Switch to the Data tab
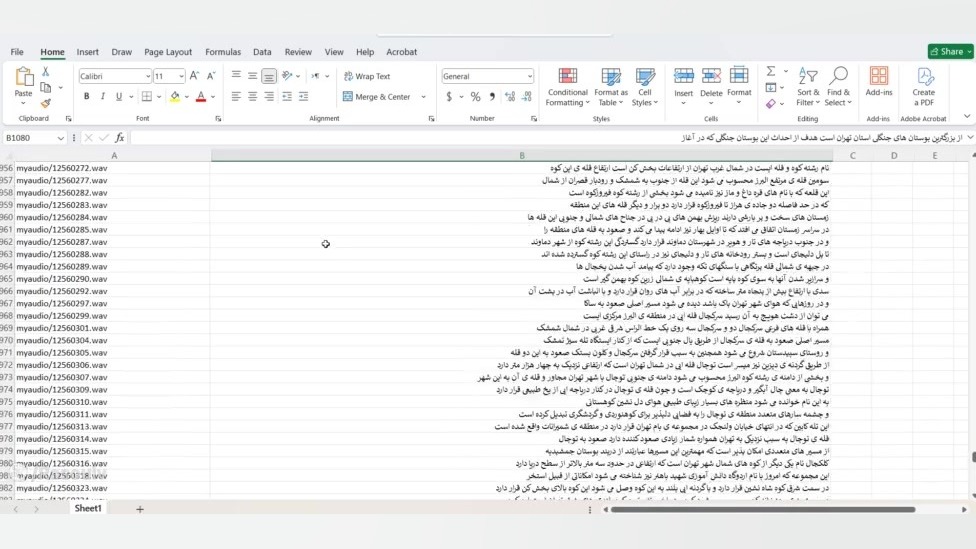Viewport: 976px width, 549px height. coord(262,52)
